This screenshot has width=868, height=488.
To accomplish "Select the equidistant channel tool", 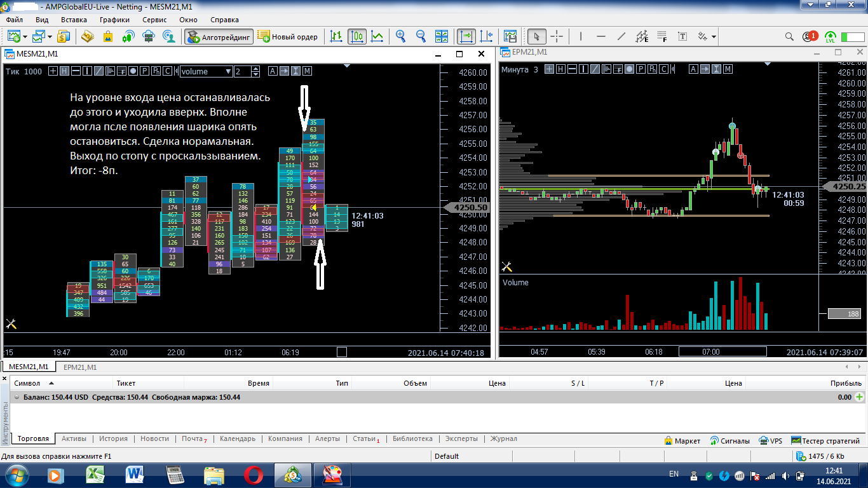I will coord(642,37).
